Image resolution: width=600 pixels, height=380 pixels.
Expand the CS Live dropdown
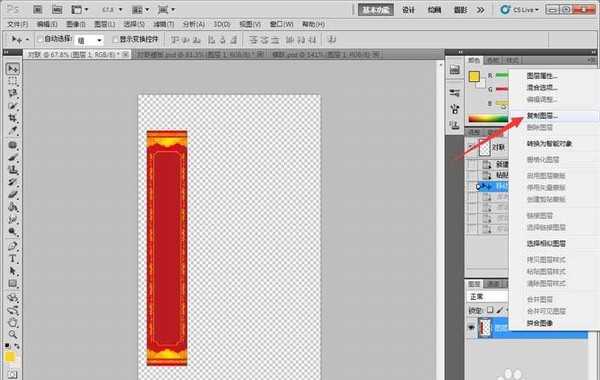coord(519,10)
